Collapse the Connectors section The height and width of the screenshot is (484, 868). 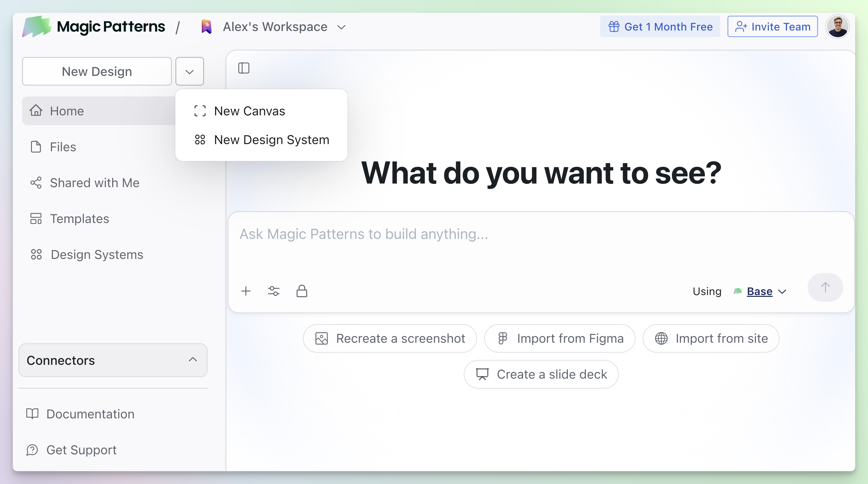(x=193, y=360)
